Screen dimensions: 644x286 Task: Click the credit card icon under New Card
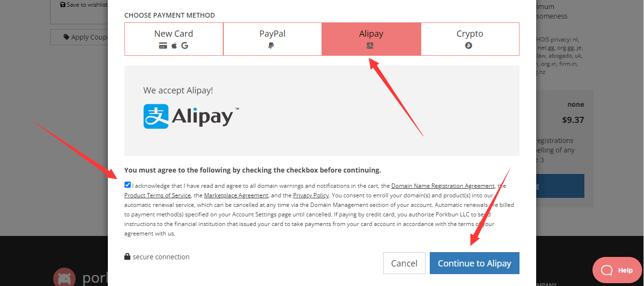pos(163,46)
